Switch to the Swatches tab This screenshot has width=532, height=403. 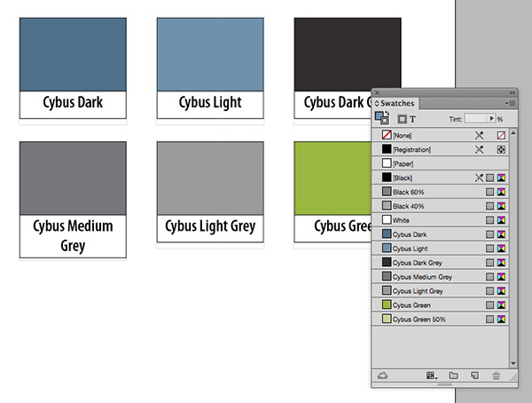[x=397, y=103]
